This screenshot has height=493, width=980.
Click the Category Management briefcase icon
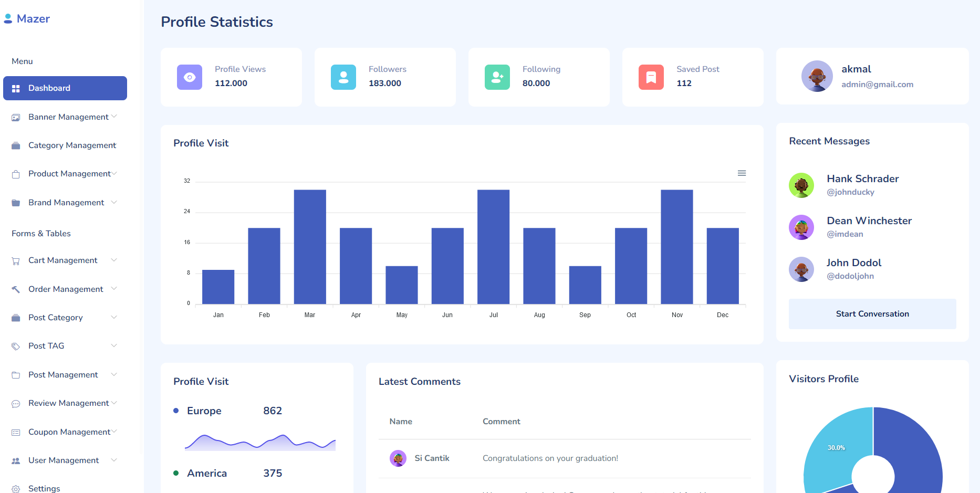pos(16,145)
